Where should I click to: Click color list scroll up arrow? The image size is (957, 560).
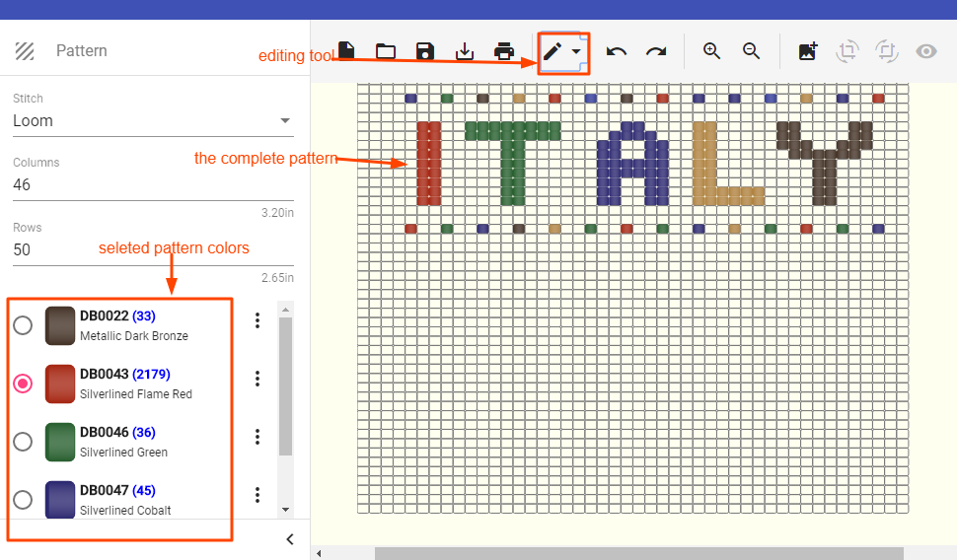(286, 310)
